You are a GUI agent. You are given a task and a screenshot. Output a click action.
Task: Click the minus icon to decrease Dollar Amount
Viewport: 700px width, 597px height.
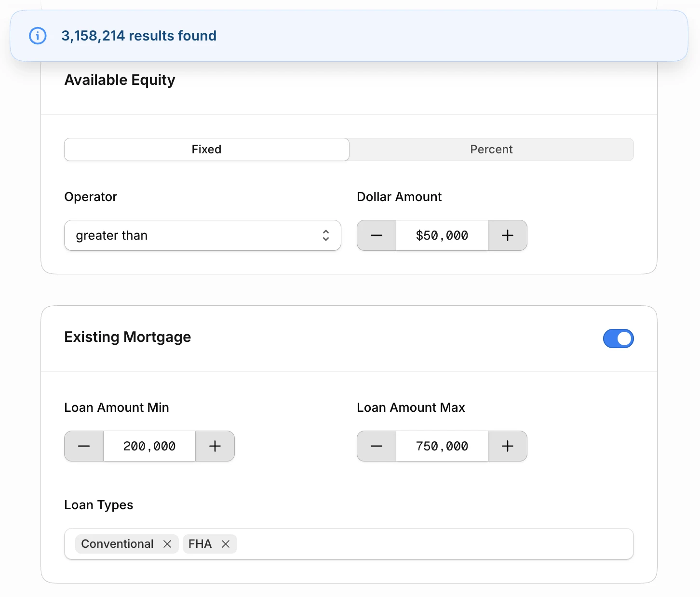pos(376,235)
